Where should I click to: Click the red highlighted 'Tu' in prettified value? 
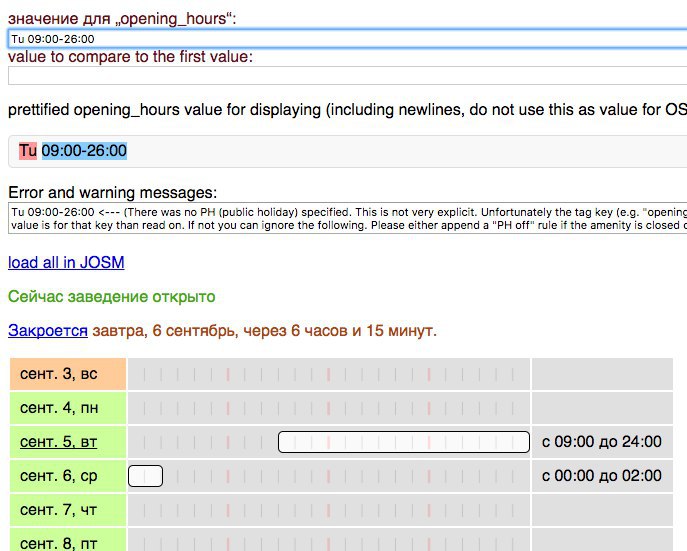pos(28,150)
